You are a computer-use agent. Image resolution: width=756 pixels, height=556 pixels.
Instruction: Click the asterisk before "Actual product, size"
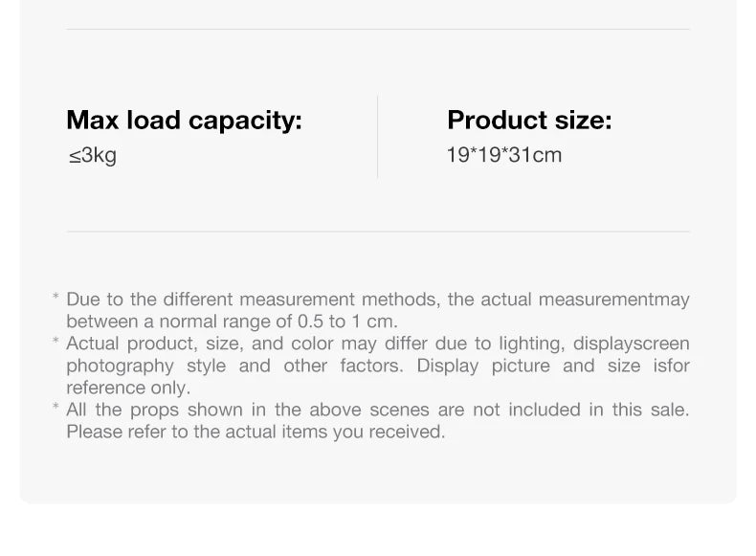click(x=56, y=345)
